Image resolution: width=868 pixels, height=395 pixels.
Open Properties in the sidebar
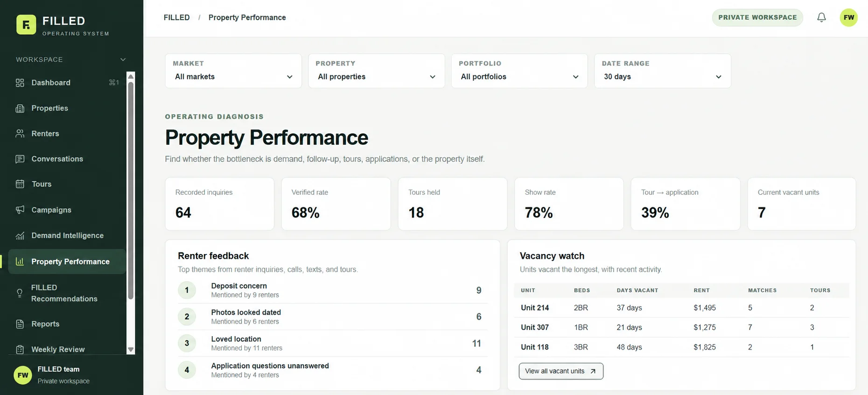(x=67, y=108)
